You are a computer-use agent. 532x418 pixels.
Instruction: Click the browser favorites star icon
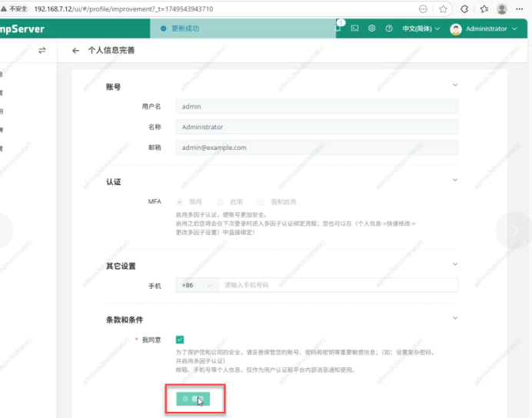point(444,8)
